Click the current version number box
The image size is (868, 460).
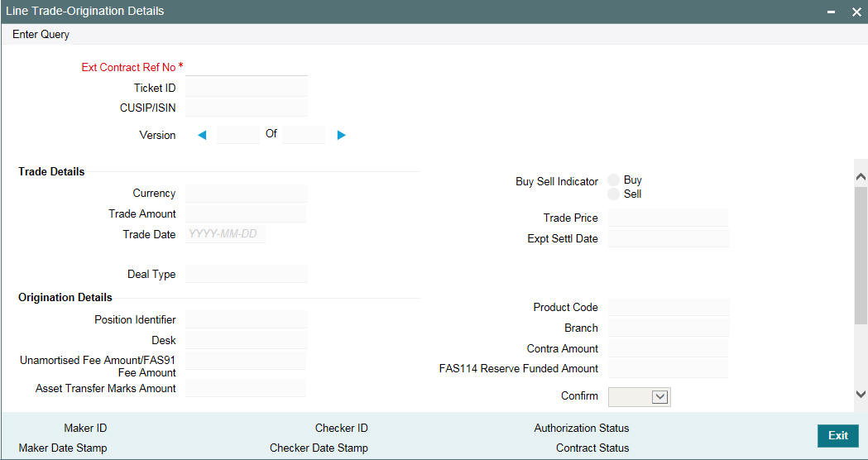point(238,135)
